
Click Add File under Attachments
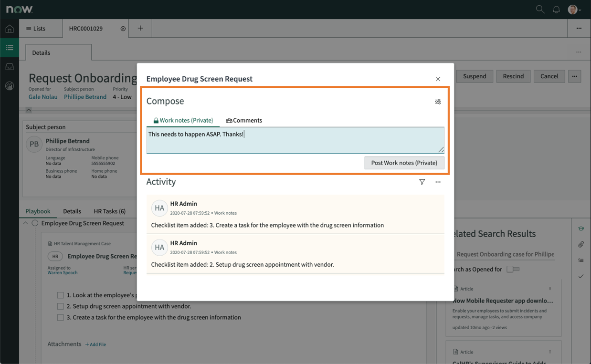95,344
